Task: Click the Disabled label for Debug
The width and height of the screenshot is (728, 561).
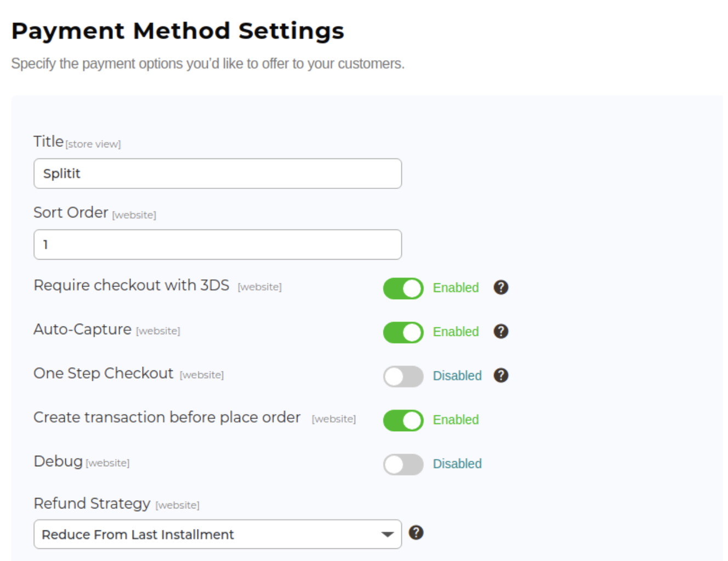Action: click(x=457, y=463)
